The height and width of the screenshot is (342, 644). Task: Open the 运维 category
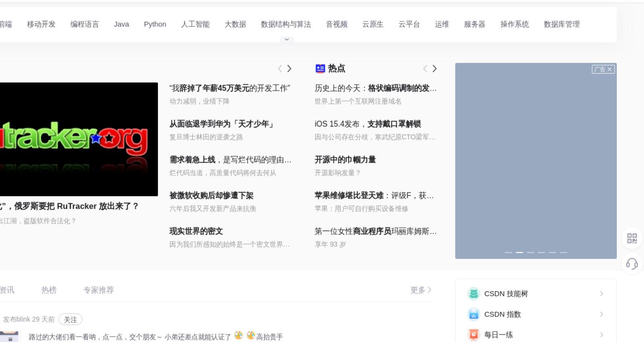(x=442, y=24)
